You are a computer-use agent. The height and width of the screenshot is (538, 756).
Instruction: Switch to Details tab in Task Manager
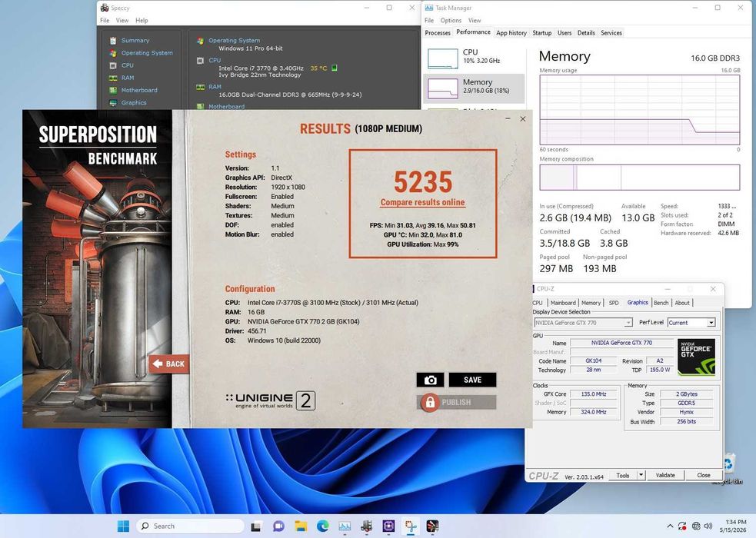(586, 33)
